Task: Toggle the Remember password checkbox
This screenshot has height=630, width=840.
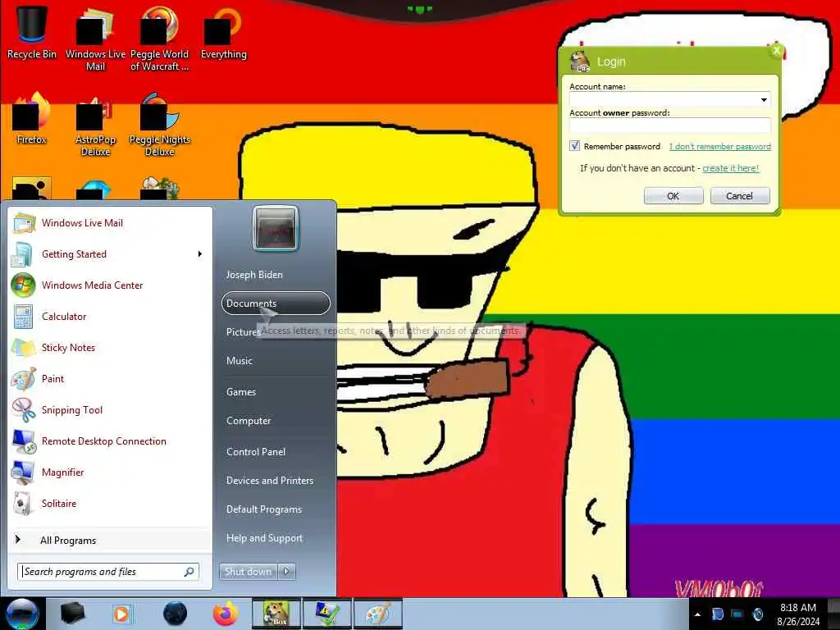Action: [575, 146]
